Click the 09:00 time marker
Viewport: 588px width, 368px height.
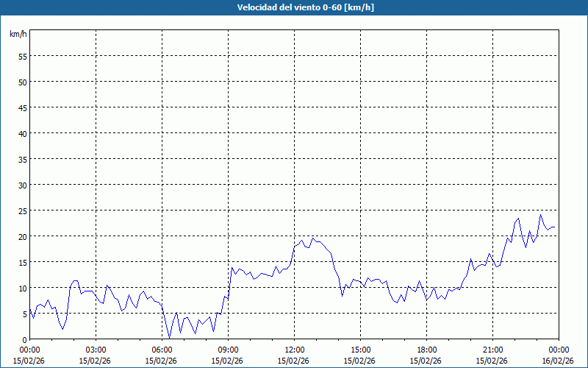(228, 350)
